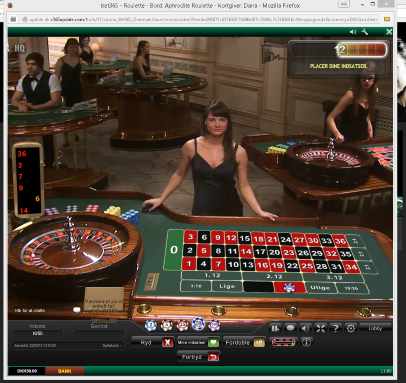Toggle game sound speaker icon
Screen dimensions: 406x383
(x=305, y=328)
